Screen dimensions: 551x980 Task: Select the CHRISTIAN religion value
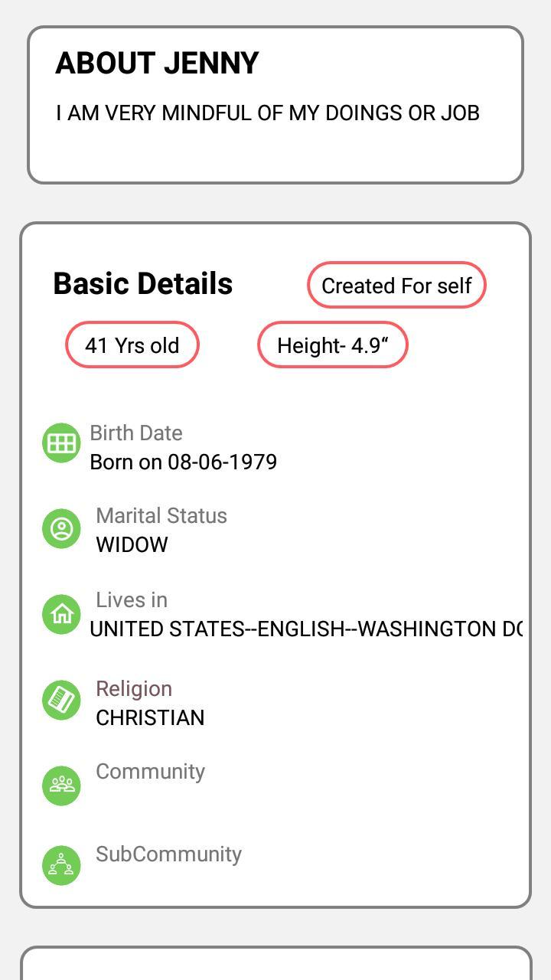click(x=150, y=717)
